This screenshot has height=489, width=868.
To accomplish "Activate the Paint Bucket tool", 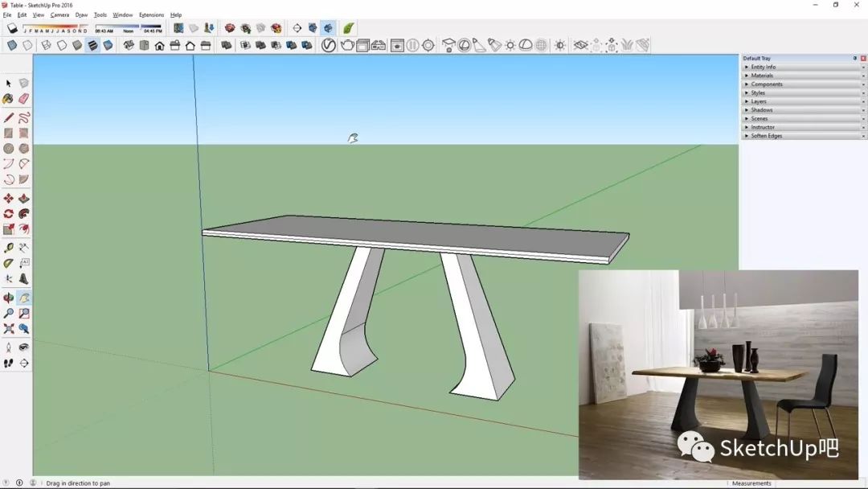I will pyautogui.click(x=8, y=99).
